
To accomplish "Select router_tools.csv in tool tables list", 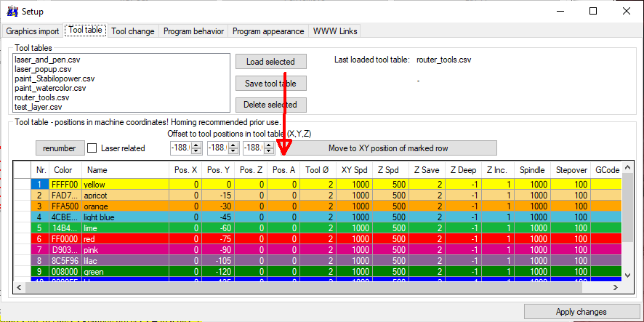I will point(42,97).
